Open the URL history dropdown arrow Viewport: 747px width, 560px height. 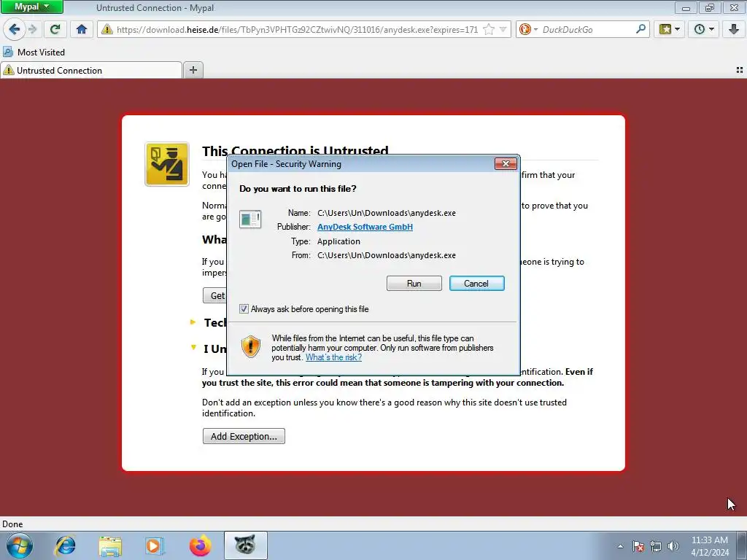coord(503,29)
